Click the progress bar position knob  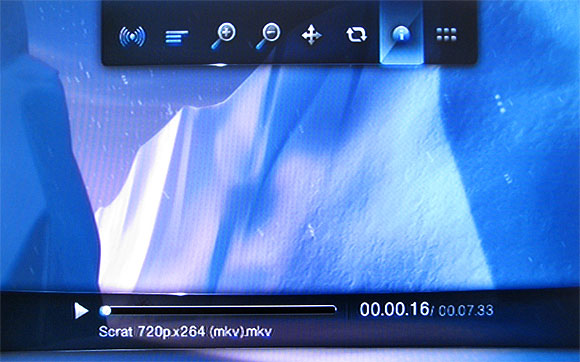105,311
